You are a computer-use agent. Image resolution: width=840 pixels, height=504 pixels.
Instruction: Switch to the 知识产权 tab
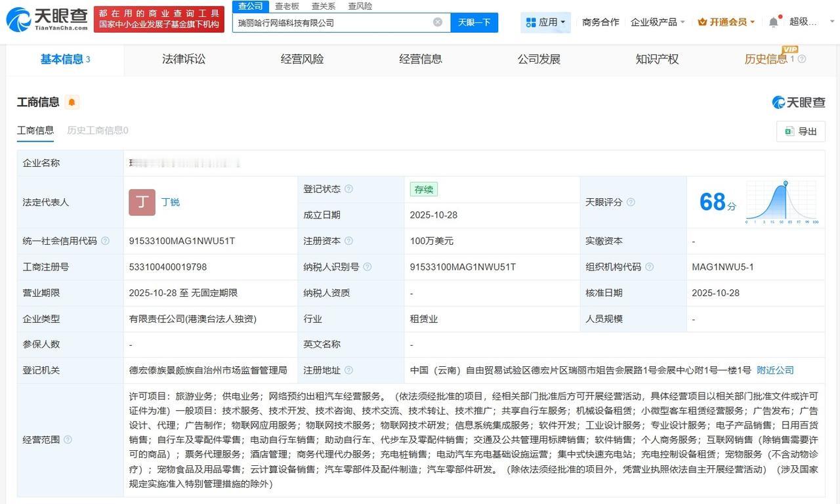657,59
